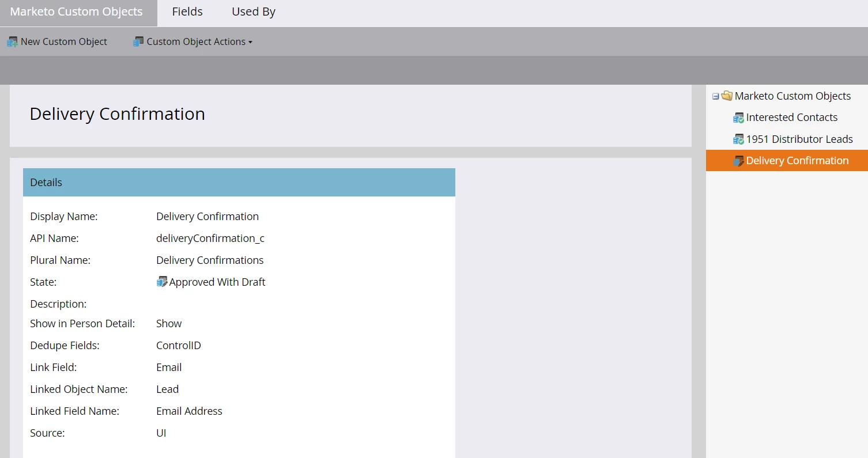Viewport: 868px width, 458px height.
Task: Click the State: label
Action: tap(43, 282)
